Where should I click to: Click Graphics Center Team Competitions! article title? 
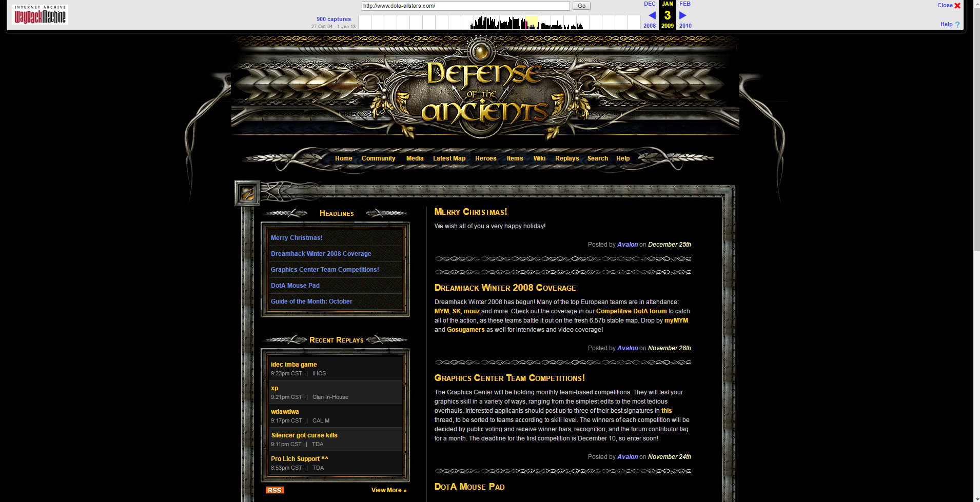click(509, 378)
